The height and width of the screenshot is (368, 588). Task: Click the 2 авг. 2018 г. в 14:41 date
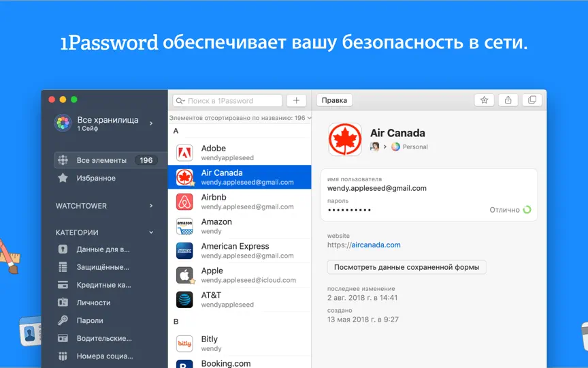coord(362,298)
